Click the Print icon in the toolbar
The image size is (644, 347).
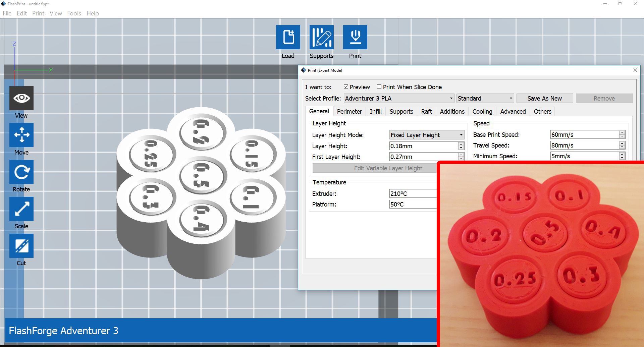[355, 37]
